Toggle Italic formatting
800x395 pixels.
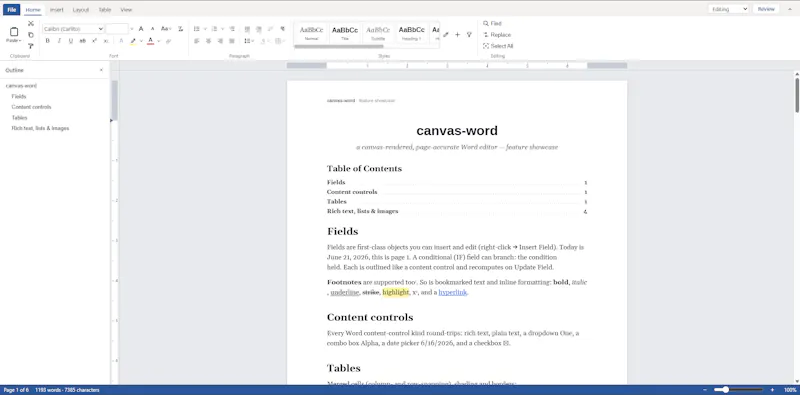point(59,41)
